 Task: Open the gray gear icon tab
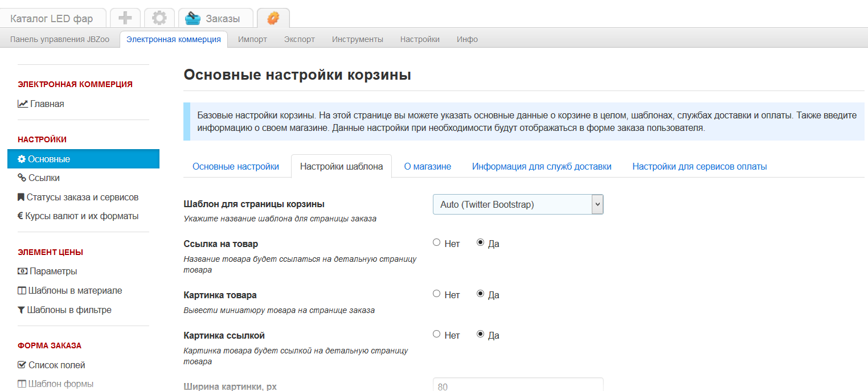[x=159, y=19]
